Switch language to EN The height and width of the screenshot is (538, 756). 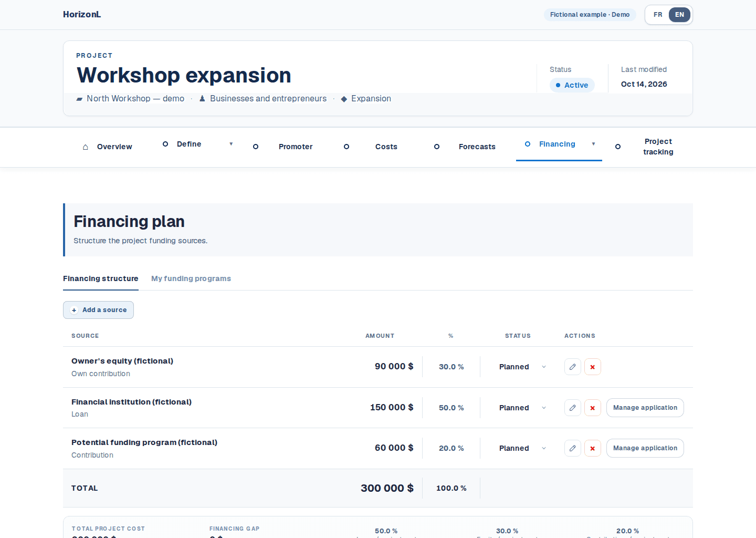click(x=679, y=15)
